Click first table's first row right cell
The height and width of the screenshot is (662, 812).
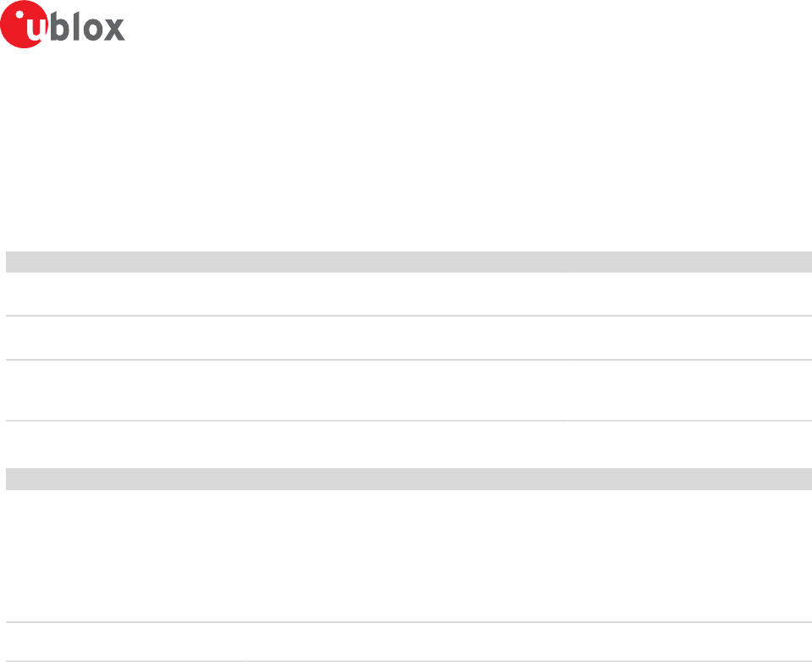[689, 294]
